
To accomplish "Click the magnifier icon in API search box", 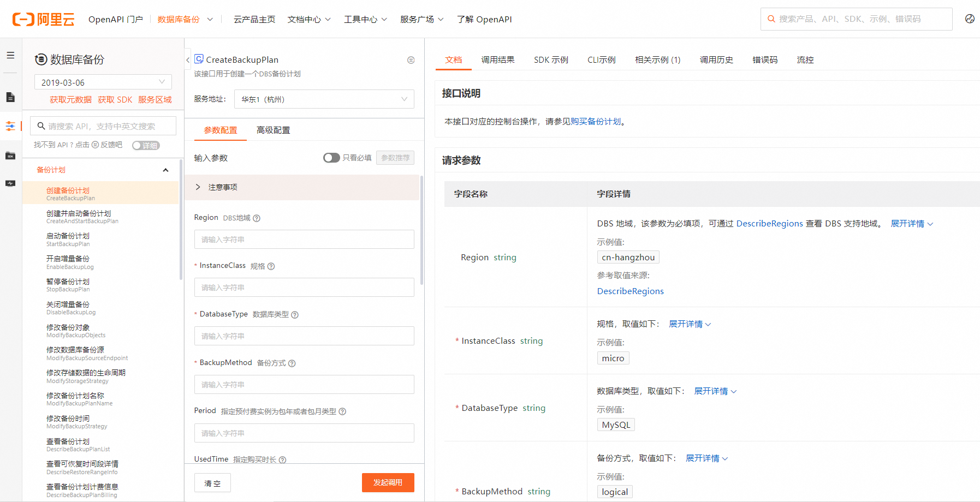I will tap(41, 126).
